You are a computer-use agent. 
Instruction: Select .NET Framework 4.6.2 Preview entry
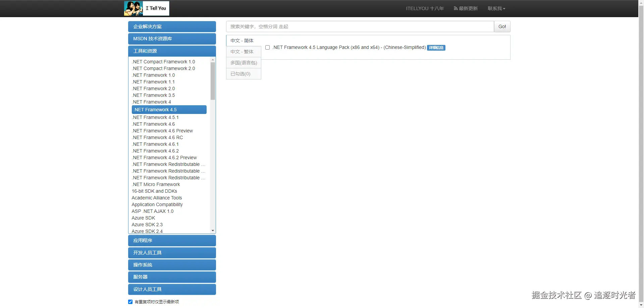point(164,158)
